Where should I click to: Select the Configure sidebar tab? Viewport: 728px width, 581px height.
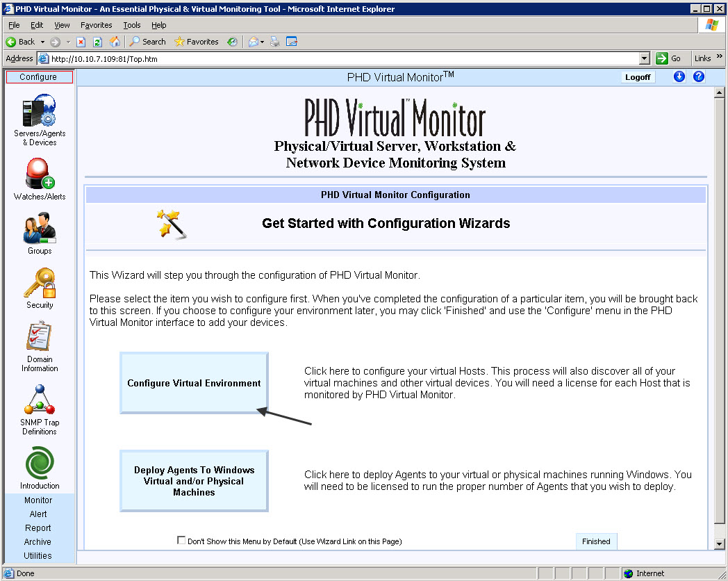click(40, 77)
